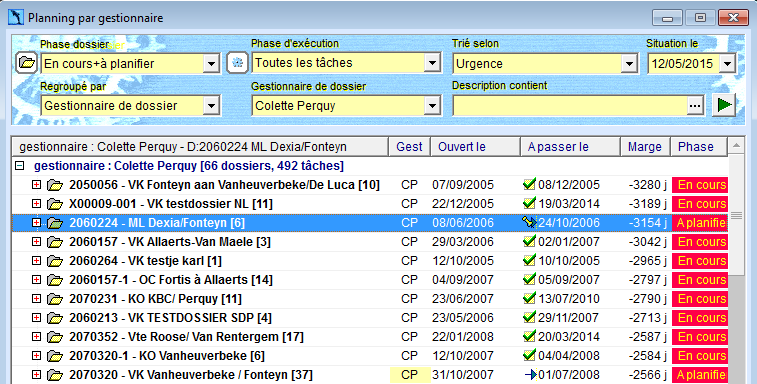This screenshot has width=757, height=384.
Task: Sort by the Gest column header
Action: (x=409, y=147)
